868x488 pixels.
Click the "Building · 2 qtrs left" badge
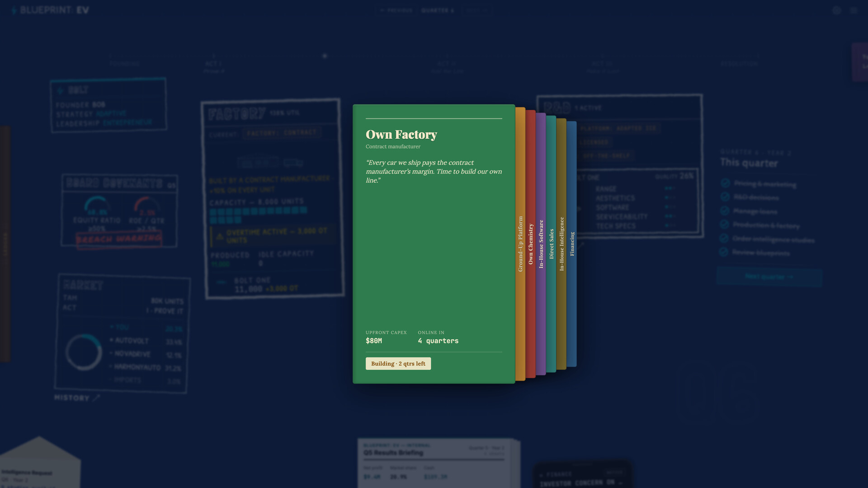398,364
